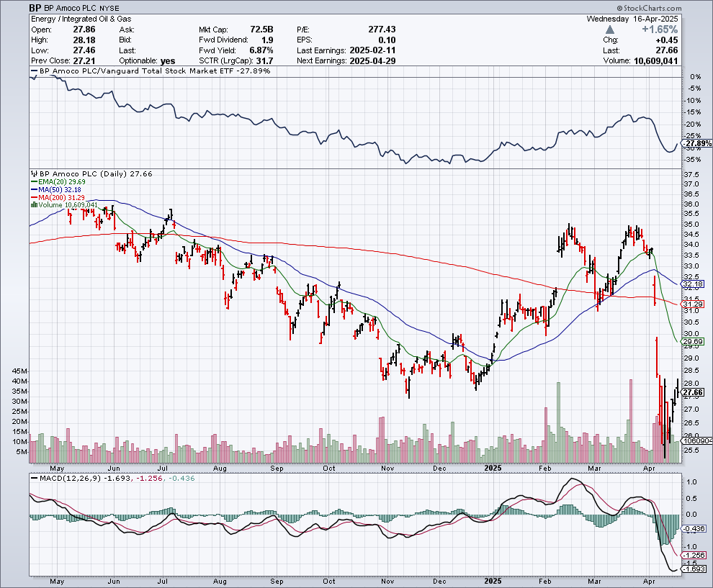Click the EMA(20) 29.69 legend entry
Screen dimensions: 713x588
point(58,182)
